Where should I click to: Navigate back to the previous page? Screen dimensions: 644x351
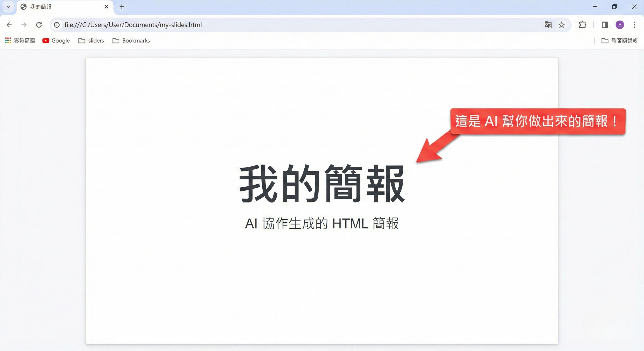coord(9,25)
